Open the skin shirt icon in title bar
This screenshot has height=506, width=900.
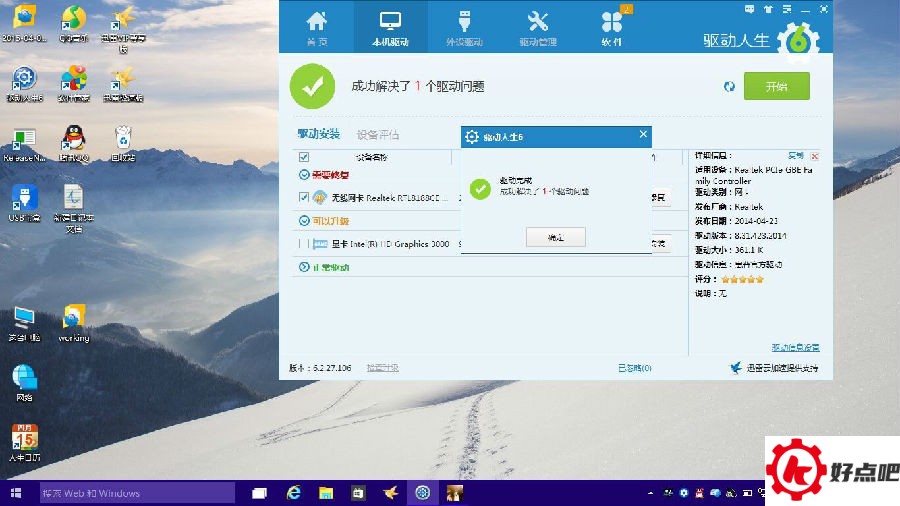(768, 9)
